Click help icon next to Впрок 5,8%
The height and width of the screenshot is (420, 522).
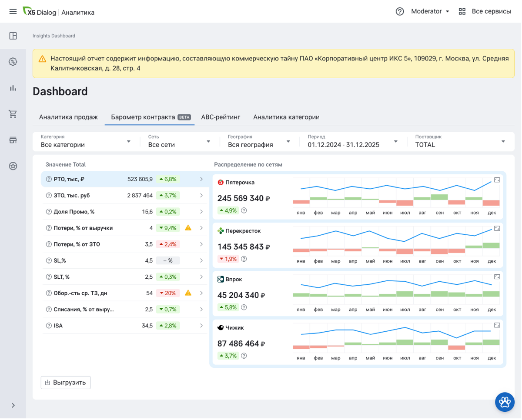pyautogui.click(x=244, y=307)
